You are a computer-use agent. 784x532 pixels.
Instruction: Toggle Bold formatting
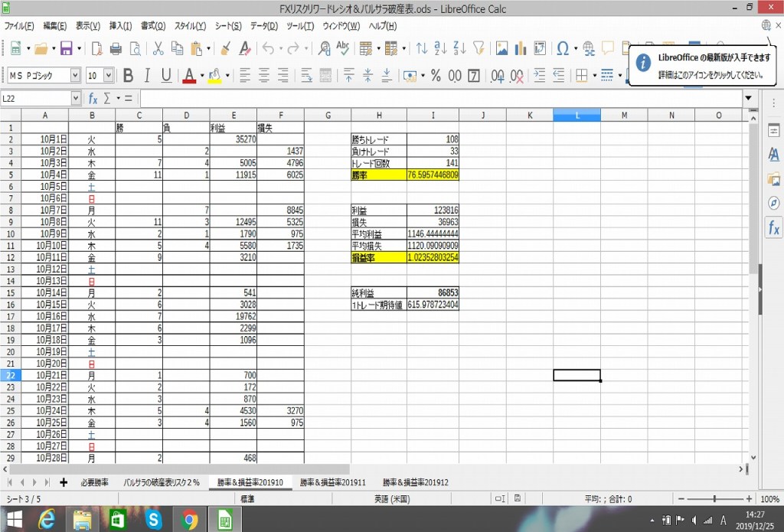128,75
